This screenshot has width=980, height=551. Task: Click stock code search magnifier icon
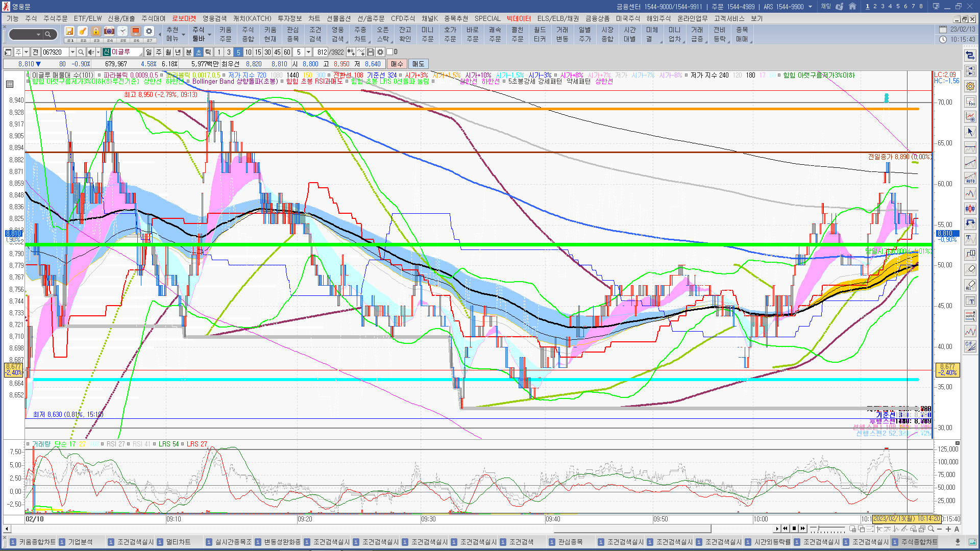point(81,52)
